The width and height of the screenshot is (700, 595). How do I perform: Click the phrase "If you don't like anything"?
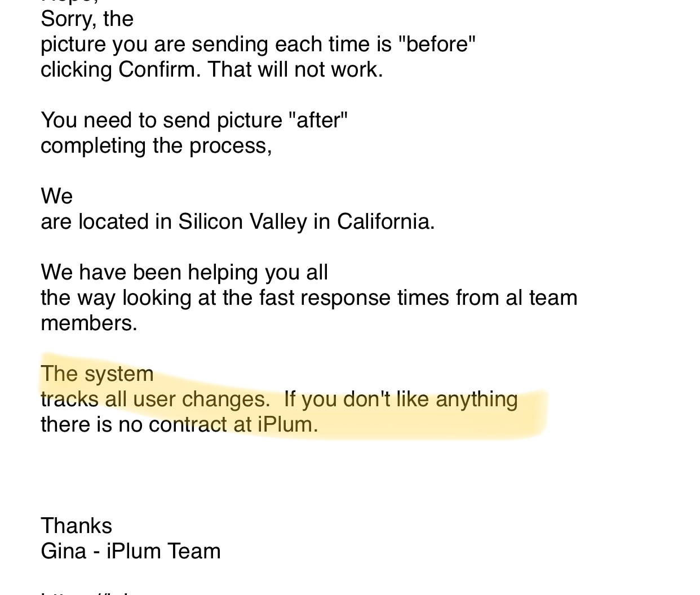[400, 399]
